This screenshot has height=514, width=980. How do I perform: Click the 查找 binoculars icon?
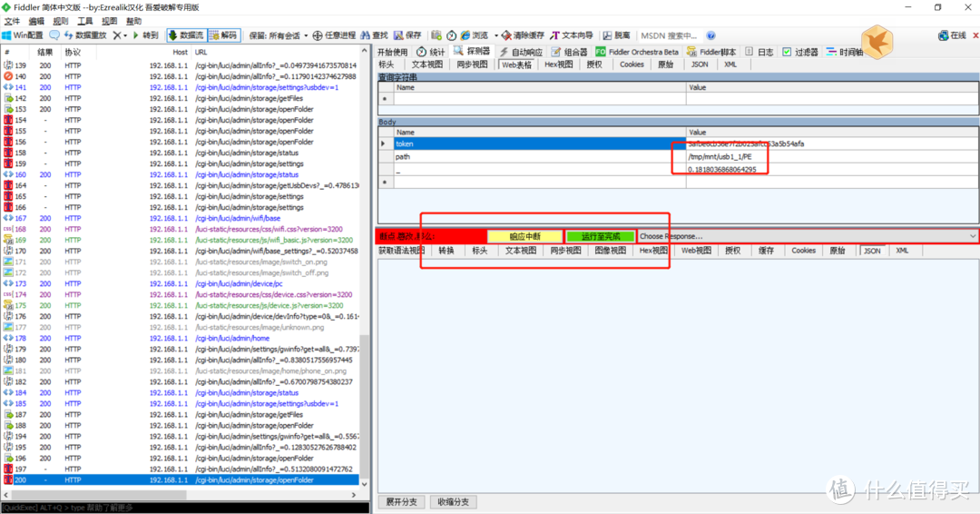(366, 35)
